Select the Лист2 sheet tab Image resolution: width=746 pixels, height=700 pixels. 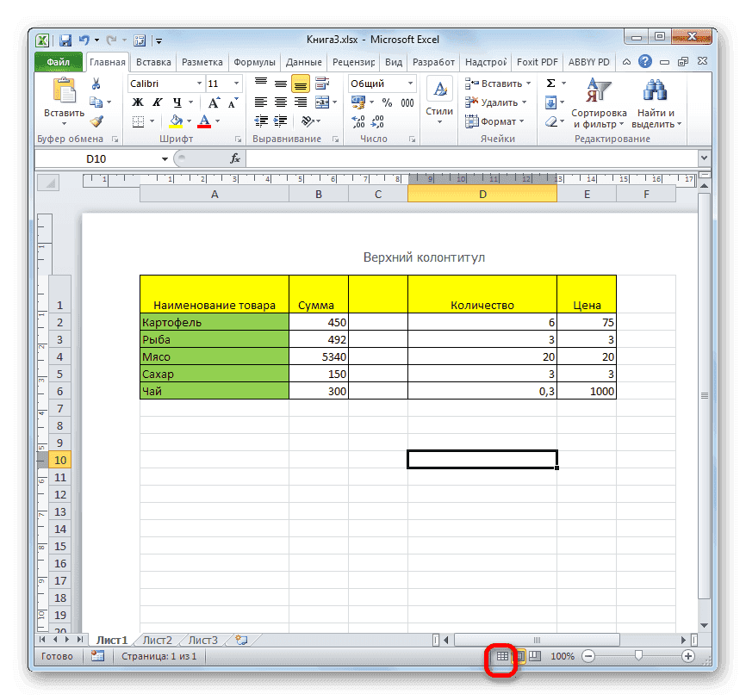(156, 640)
